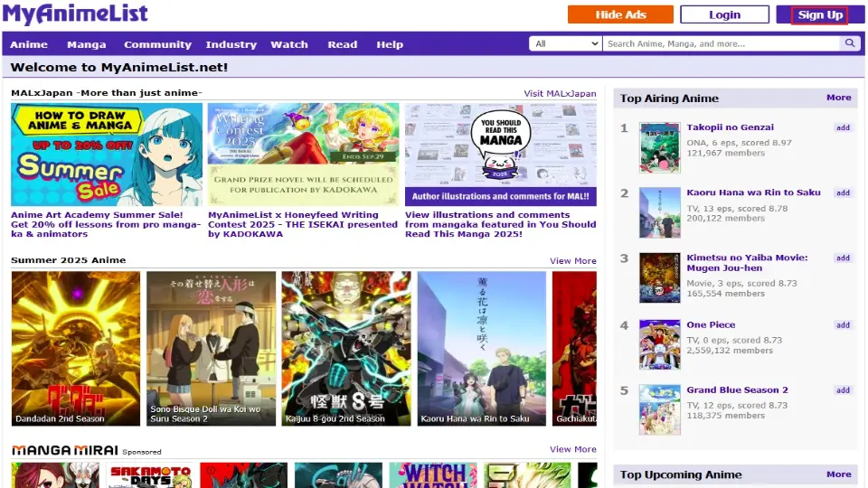Open the Witch Watch manga cover
This screenshot has width=868, height=488.
pyautogui.click(x=433, y=475)
